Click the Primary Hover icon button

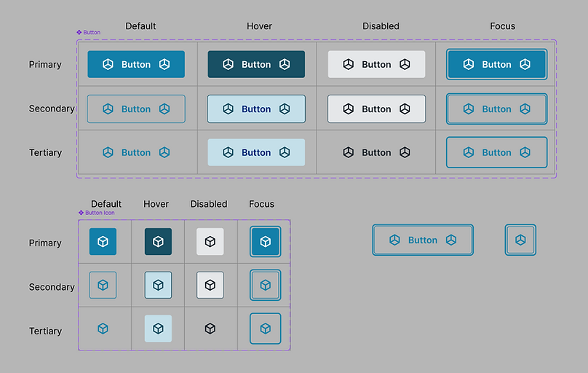(x=158, y=241)
